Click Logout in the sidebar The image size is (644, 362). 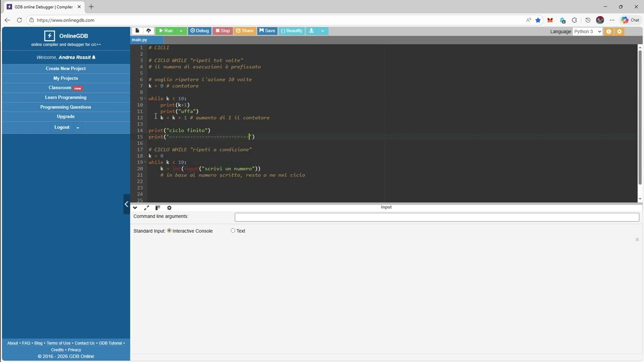tap(62, 127)
